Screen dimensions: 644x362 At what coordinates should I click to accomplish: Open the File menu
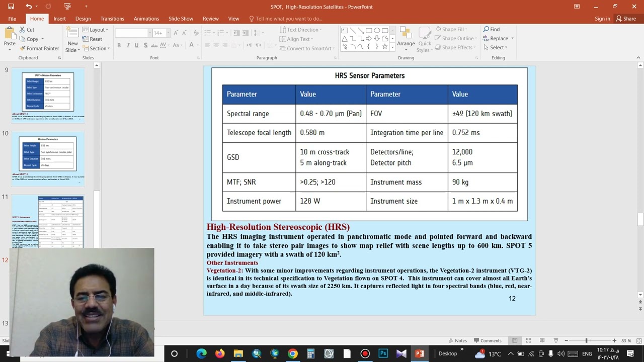tap(12, 19)
